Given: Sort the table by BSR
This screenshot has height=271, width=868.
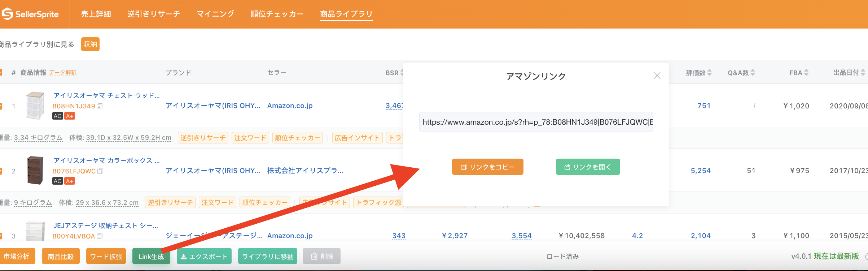Looking at the screenshot, I should click(x=394, y=73).
